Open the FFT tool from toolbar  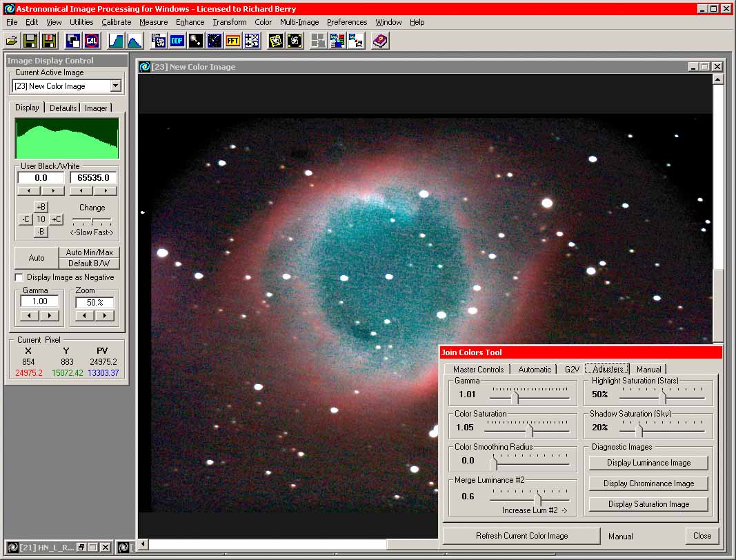coord(233,41)
